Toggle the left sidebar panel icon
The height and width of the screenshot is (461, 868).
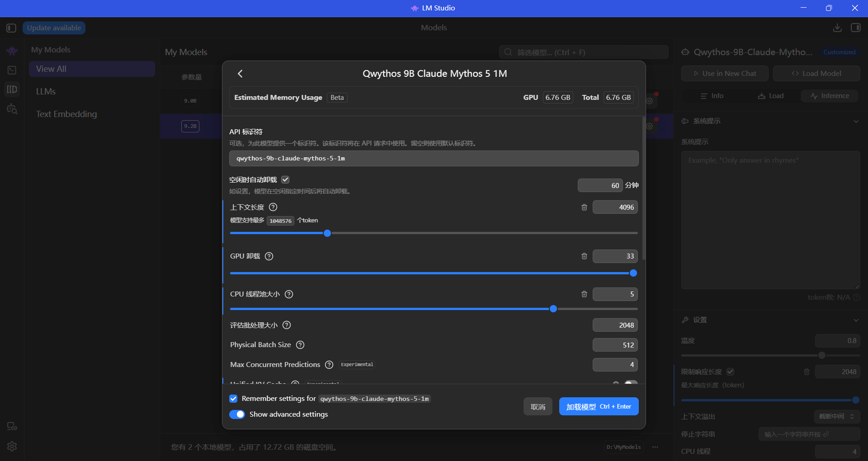(11, 28)
